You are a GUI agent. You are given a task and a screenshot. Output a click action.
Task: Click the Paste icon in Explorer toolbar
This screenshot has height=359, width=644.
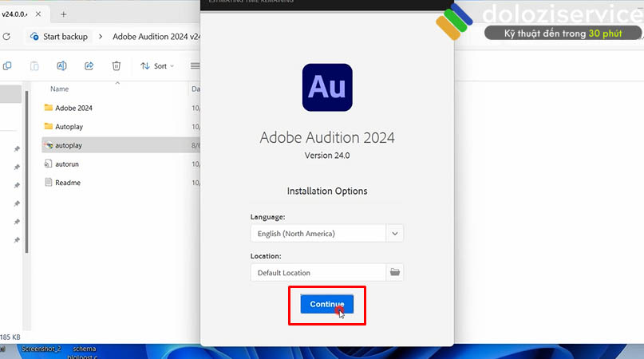pos(34,66)
